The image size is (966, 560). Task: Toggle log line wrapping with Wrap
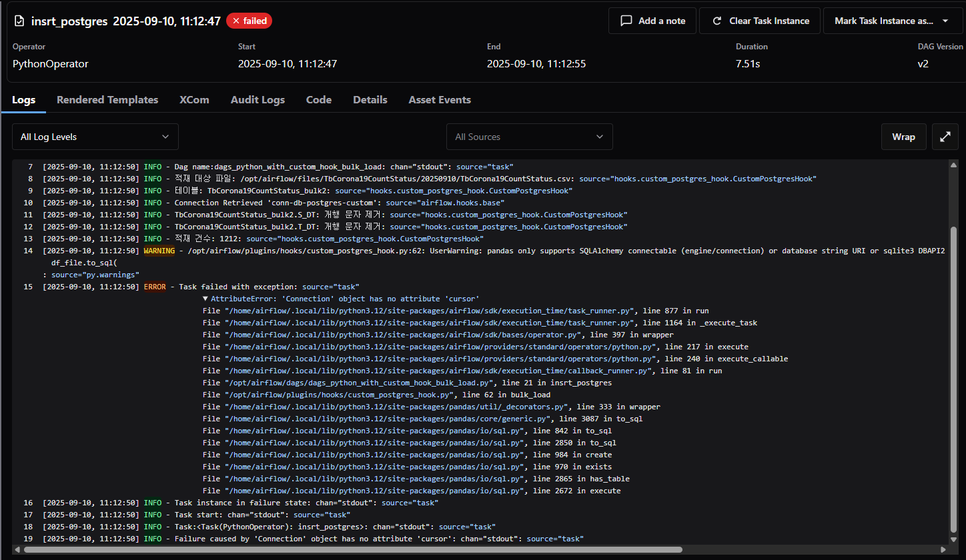903,137
